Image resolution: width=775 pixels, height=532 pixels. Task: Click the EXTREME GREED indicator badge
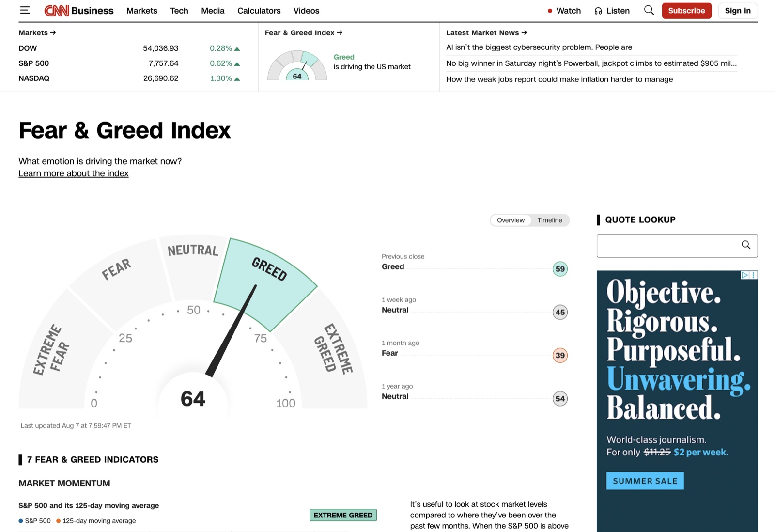[343, 515]
